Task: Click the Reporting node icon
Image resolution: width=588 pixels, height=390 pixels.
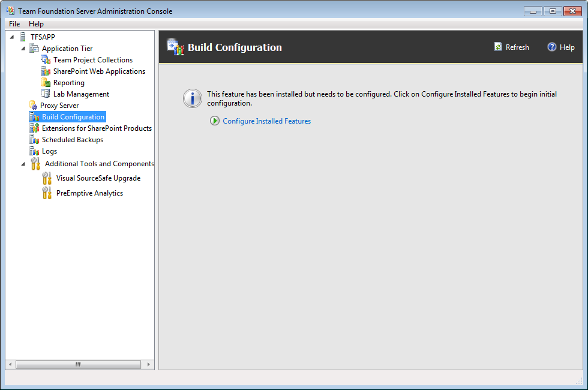Action: tap(46, 82)
